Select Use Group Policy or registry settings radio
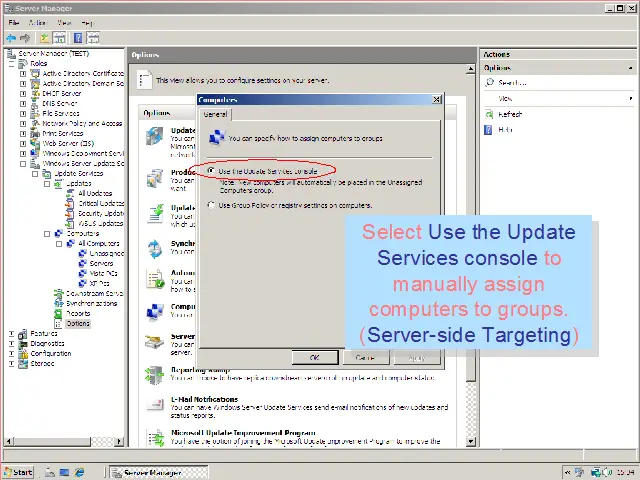The height and width of the screenshot is (480, 640). (x=211, y=205)
